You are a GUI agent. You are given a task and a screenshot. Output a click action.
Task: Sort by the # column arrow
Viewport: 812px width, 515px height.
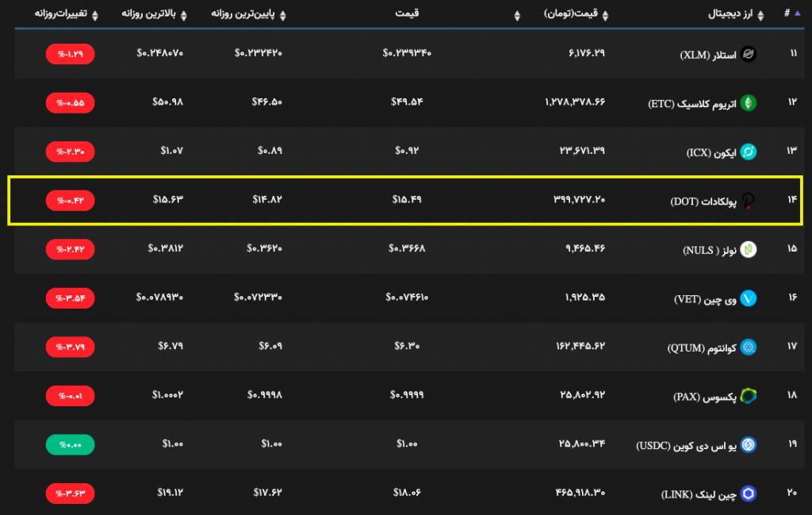pos(798,13)
